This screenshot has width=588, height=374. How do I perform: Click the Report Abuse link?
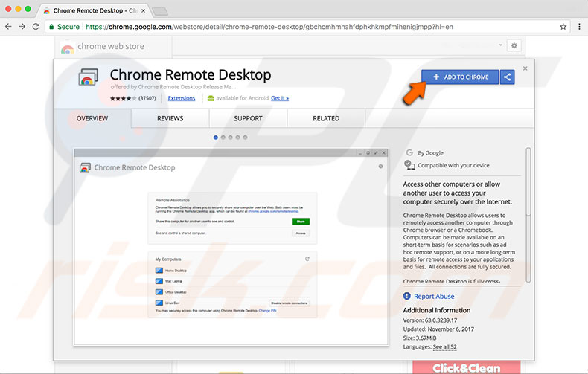coord(434,297)
